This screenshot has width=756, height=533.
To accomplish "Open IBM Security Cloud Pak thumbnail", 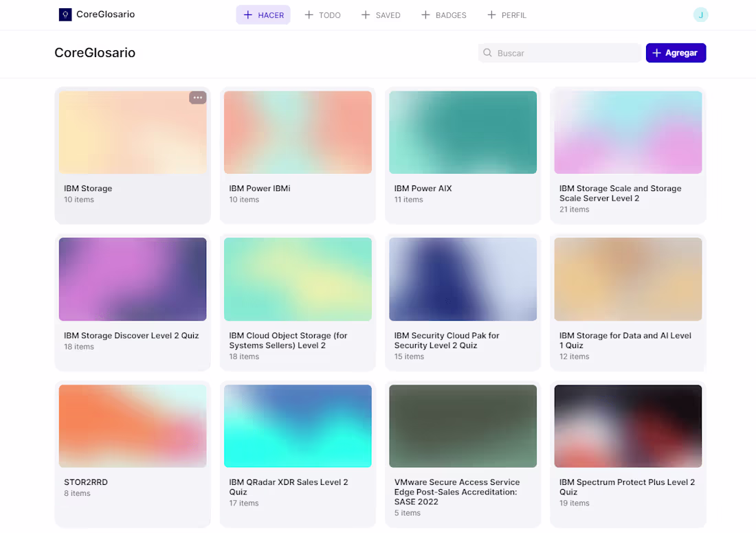I will (x=463, y=279).
